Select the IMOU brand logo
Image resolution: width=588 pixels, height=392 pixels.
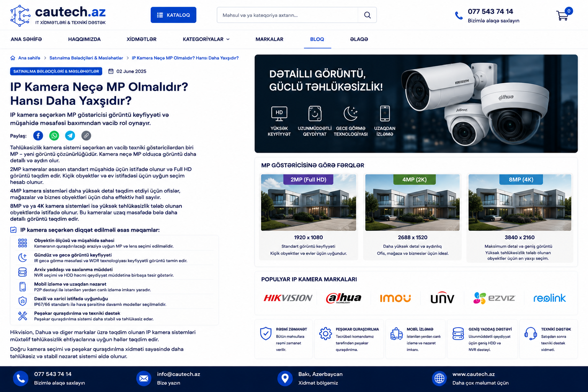pyautogui.click(x=395, y=298)
